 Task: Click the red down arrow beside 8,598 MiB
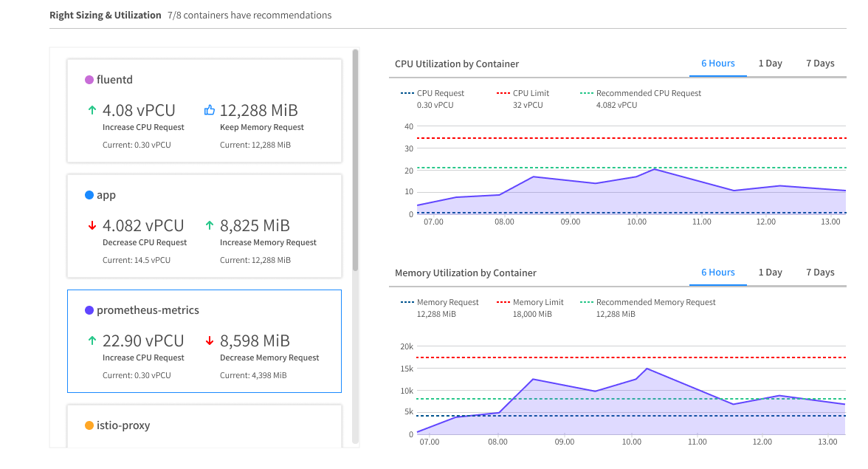point(210,340)
